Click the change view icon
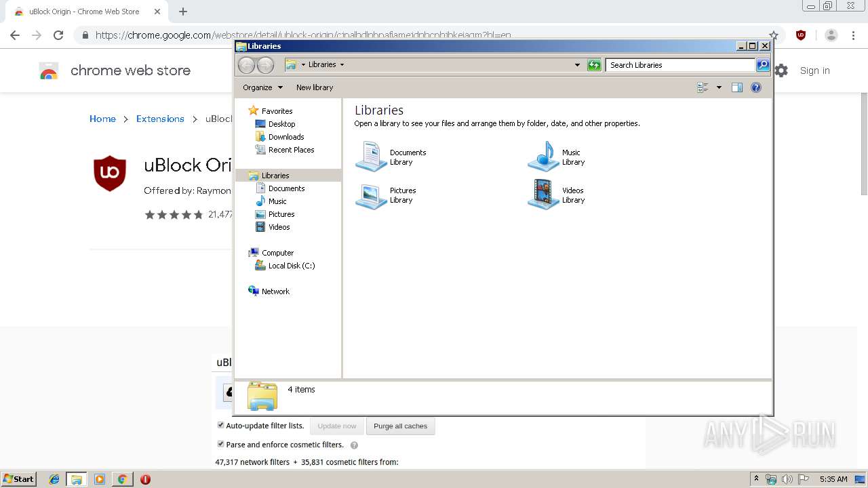 coord(703,87)
